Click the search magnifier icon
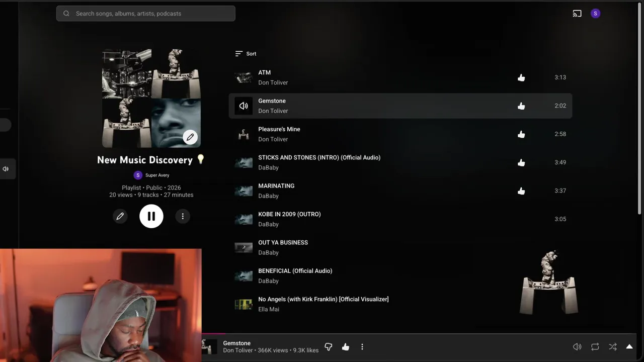 point(66,14)
